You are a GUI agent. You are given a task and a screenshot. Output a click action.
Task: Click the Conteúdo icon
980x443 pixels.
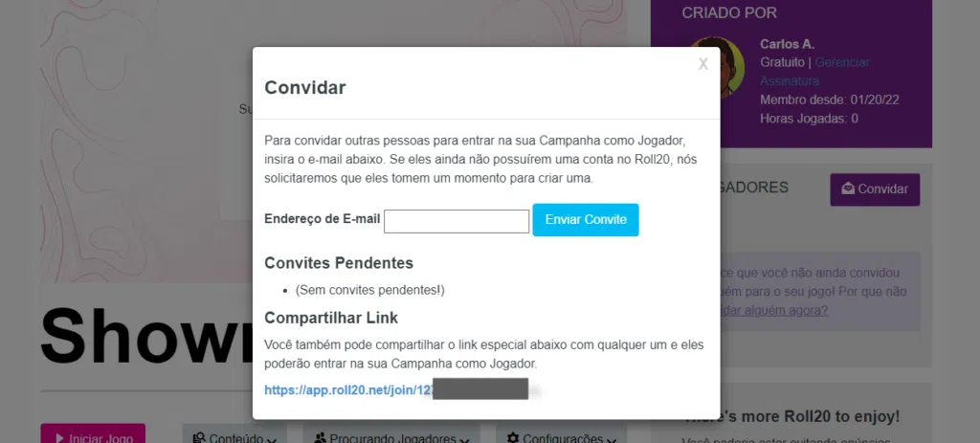[x=199, y=438]
